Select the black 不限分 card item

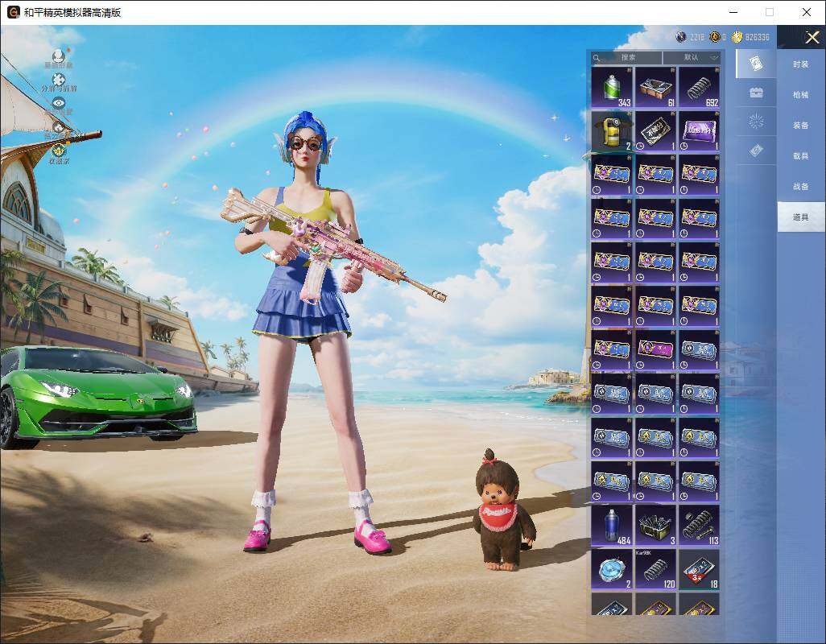(x=655, y=131)
